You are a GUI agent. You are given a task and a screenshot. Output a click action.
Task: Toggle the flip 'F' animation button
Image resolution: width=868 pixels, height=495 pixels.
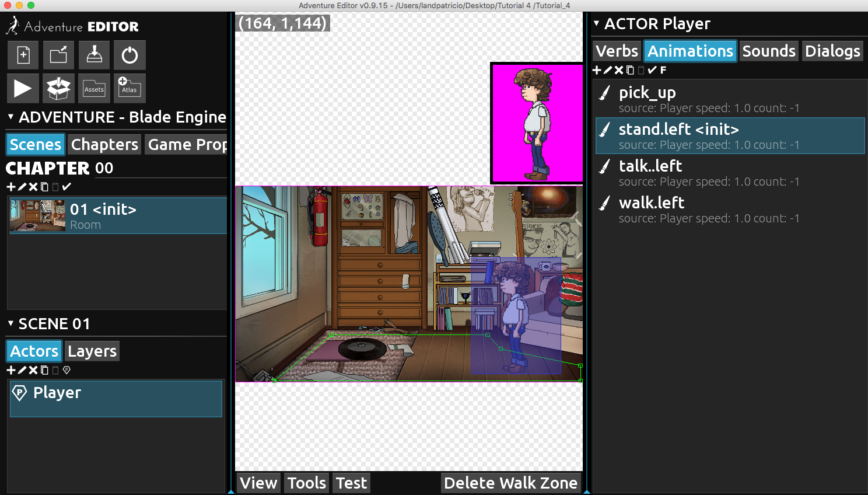pos(663,70)
